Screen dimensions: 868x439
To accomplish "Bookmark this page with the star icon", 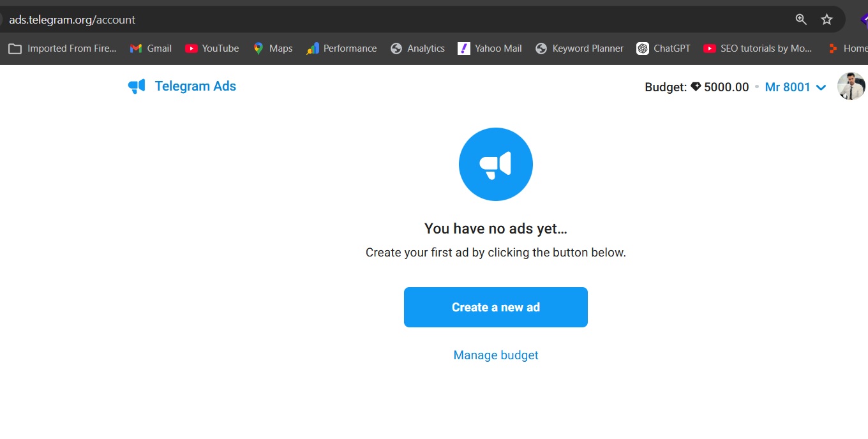I will click(x=827, y=20).
